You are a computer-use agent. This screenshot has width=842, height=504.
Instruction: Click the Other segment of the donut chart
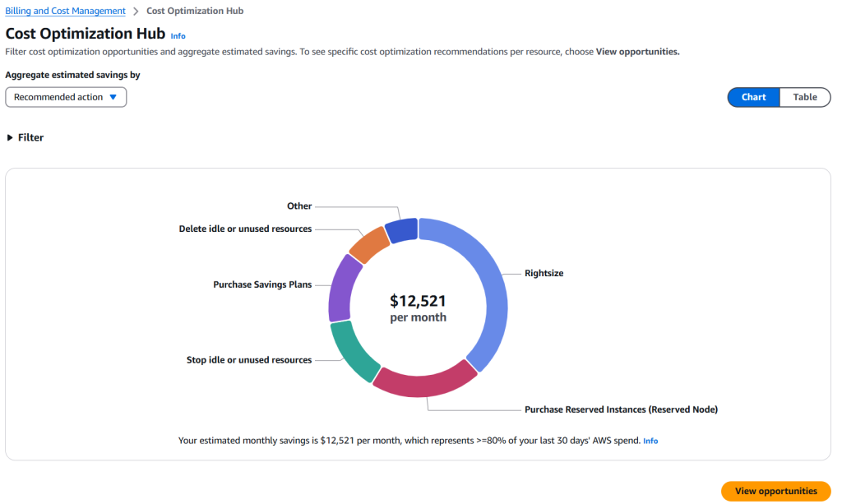pos(403,229)
